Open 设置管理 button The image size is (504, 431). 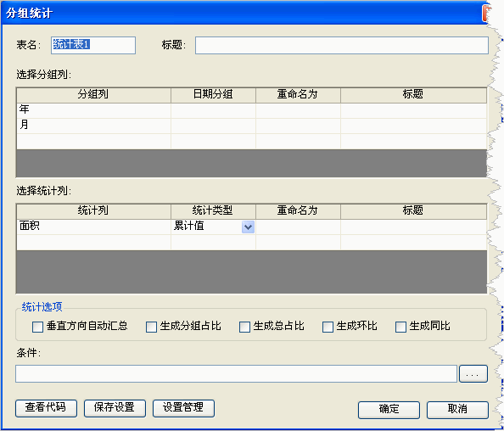tap(183, 408)
